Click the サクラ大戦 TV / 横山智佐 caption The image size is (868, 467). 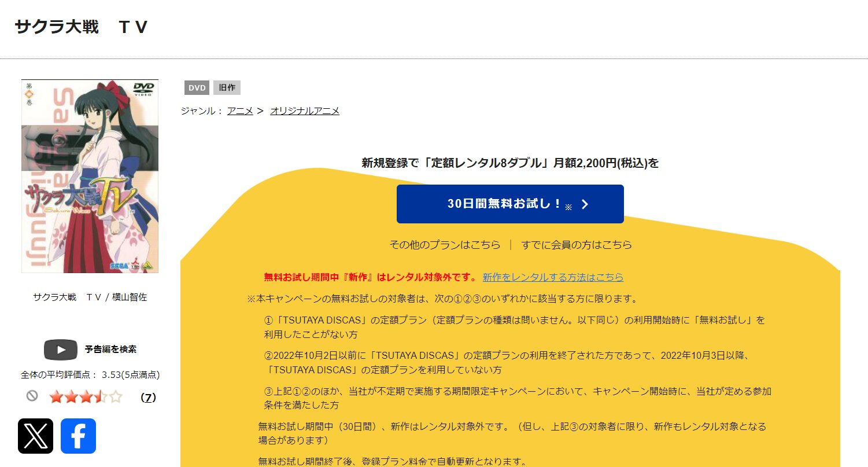(90, 297)
